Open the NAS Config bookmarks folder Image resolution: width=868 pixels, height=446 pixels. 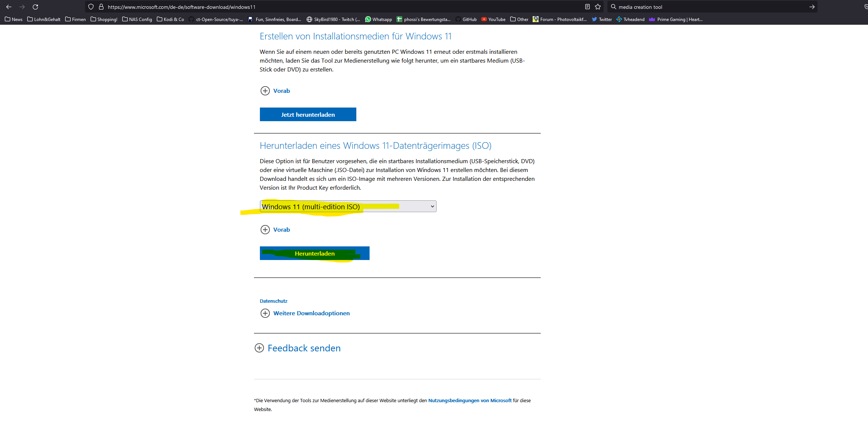[137, 19]
